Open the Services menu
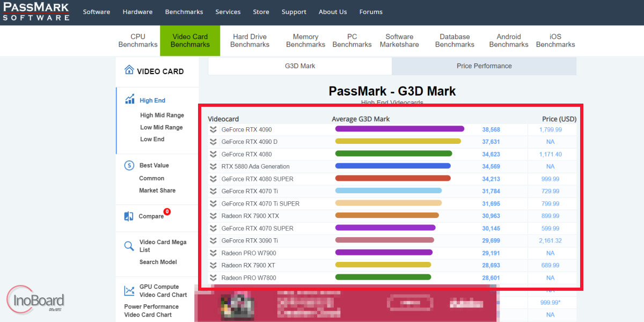This screenshot has width=644, height=322. tap(228, 12)
